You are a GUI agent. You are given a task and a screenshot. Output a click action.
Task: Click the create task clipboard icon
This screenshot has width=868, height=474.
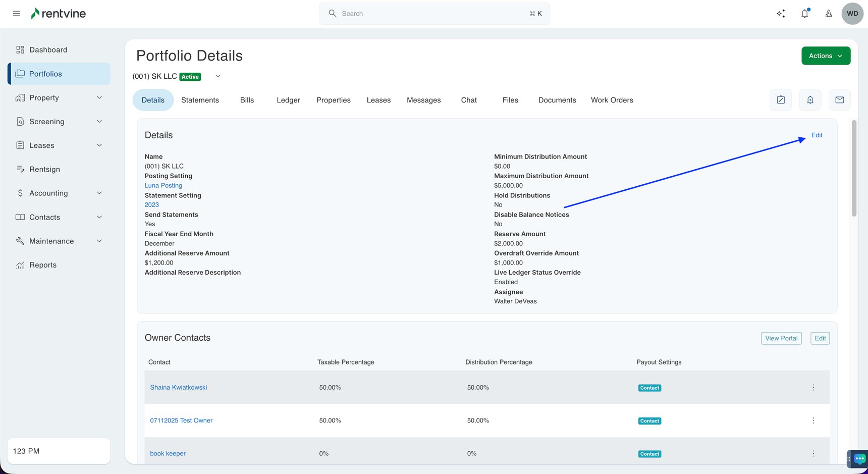pyautogui.click(x=780, y=100)
